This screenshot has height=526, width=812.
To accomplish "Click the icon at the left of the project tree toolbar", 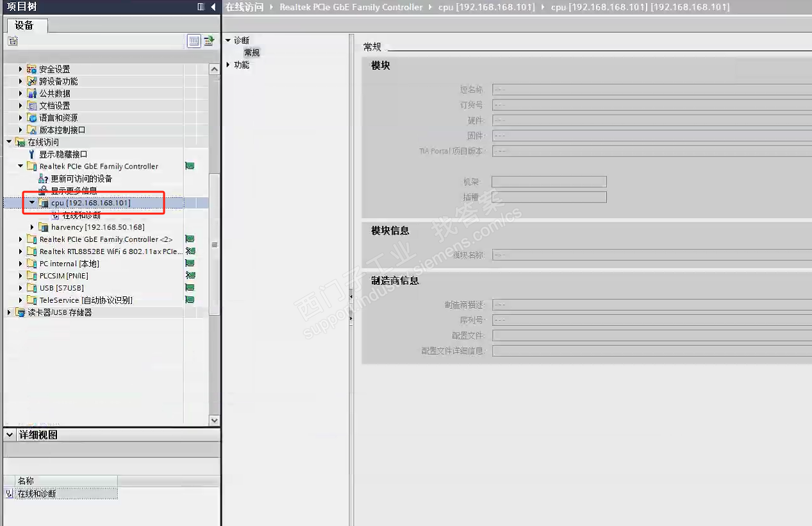I will [x=12, y=42].
